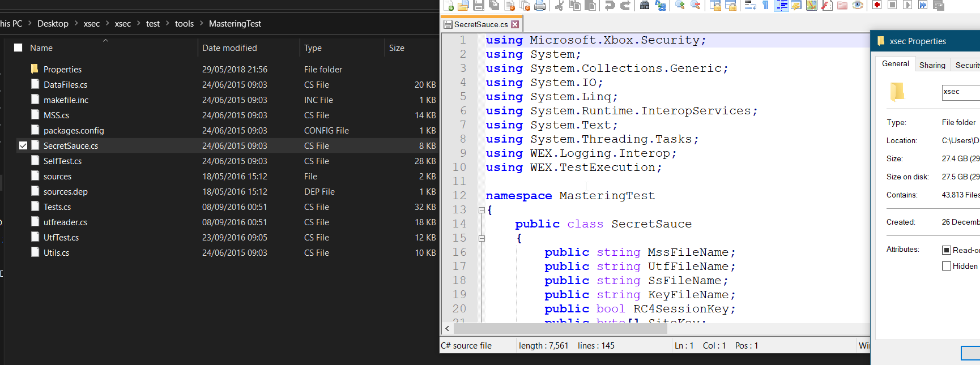Open Folder as Workspace panel

click(842, 6)
